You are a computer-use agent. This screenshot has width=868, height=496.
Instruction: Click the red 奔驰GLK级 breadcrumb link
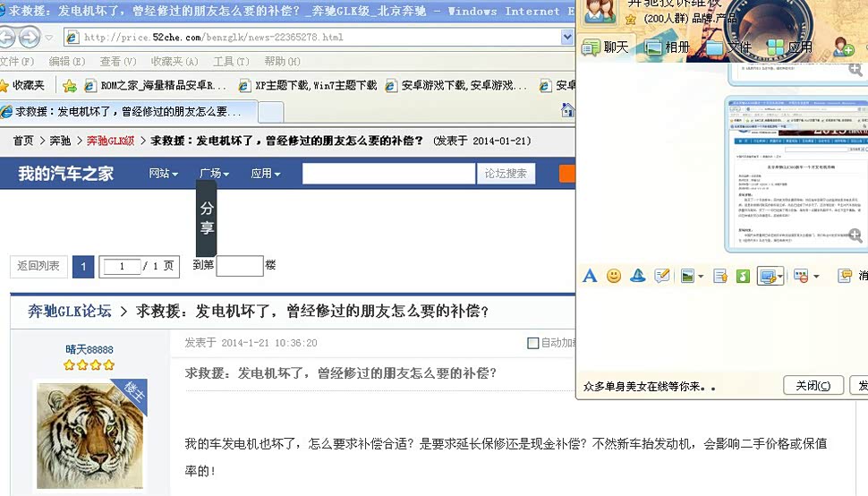[110, 141]
